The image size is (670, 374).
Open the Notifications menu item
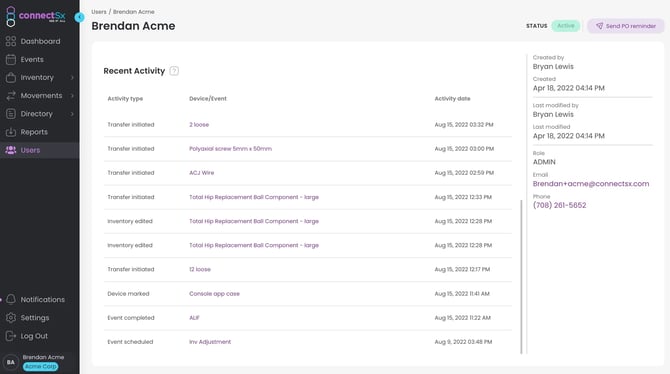pos(39,299)
